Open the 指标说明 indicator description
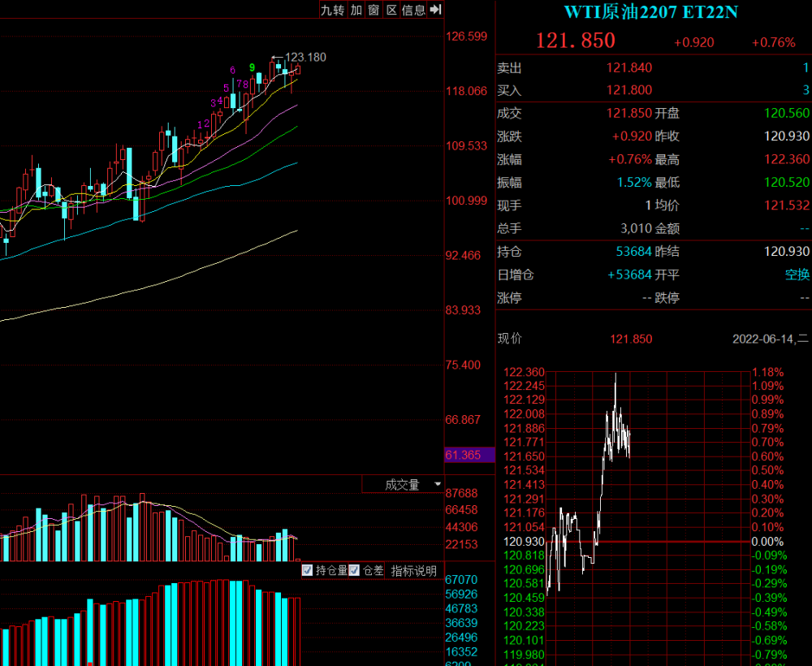 point(414,571)
